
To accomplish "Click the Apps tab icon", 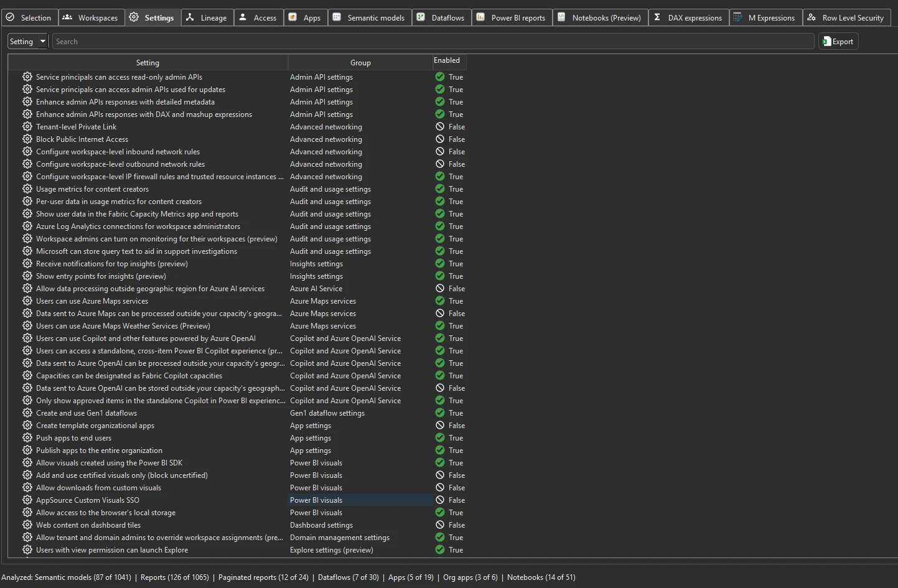I will 293,17.
